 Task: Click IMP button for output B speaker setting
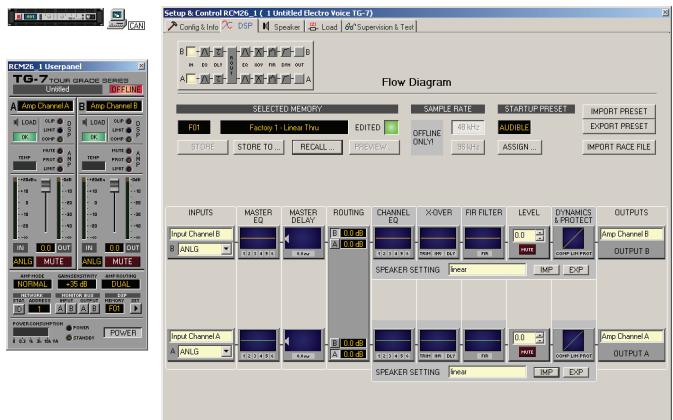(546, 269)
